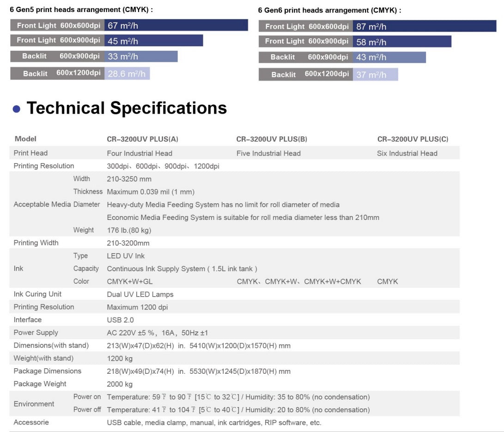Select the 45 m²/h blue bar
504x432 pixels.
[153, 41]
